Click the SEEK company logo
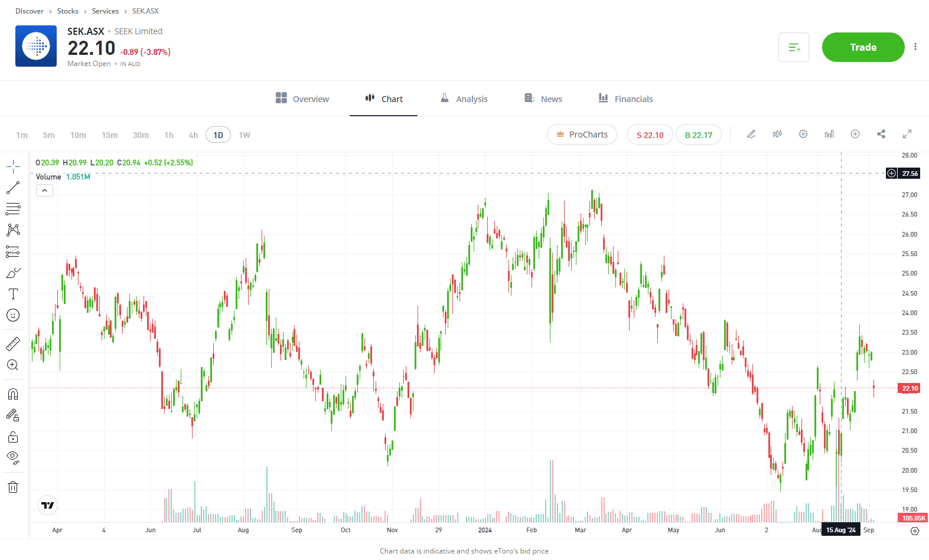The image size is (929, 560). click(x=36, y=46)
